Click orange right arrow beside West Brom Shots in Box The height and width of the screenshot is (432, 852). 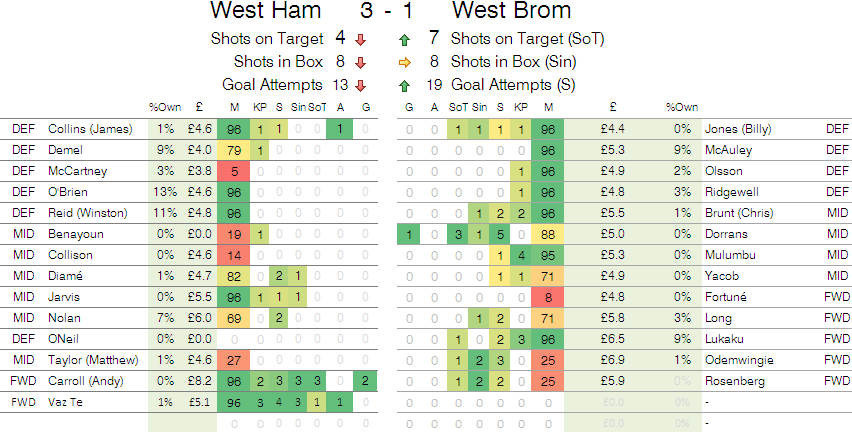point(404,62)
